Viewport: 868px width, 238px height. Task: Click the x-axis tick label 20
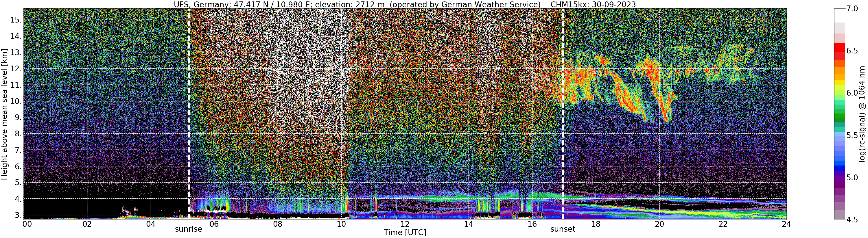coord(659,224)
